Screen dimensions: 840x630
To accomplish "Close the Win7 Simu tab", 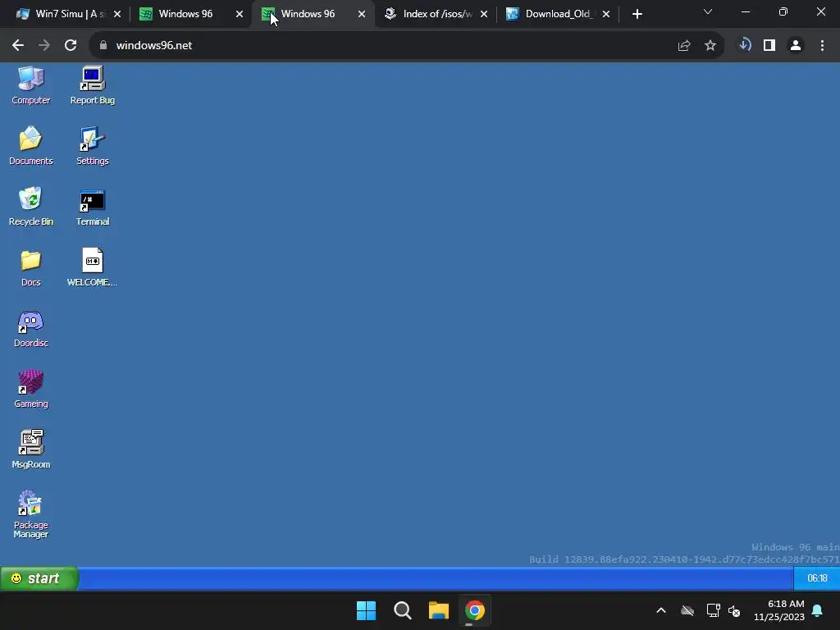I will [x=117, y=14].
